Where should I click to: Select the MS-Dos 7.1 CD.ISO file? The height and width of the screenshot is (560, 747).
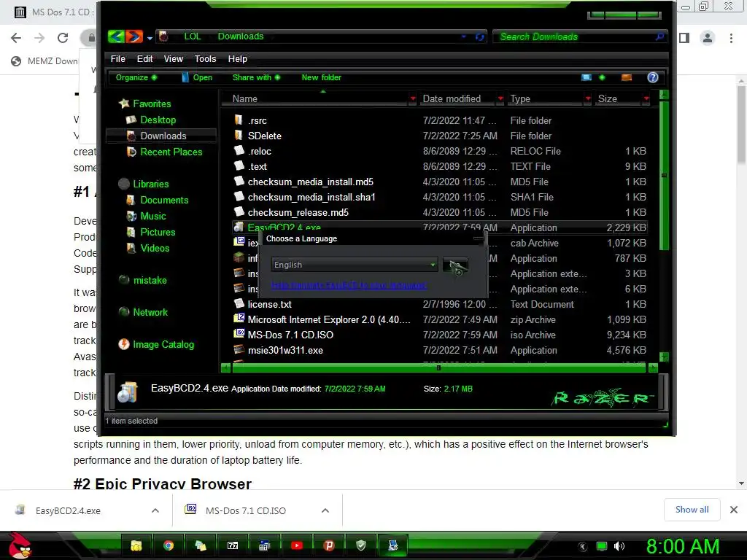(440, 335)
